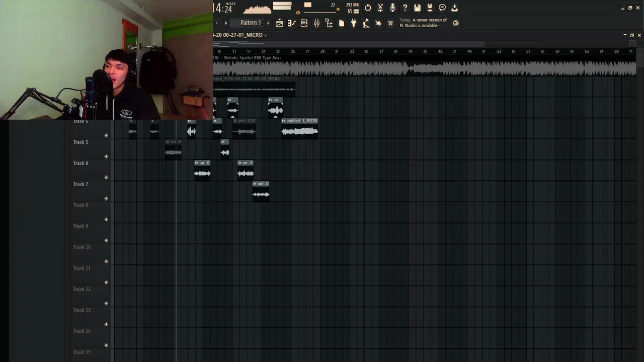Adjust the horizontal playlist scrollbar at top
644x362 pixels.
(349, 44)
